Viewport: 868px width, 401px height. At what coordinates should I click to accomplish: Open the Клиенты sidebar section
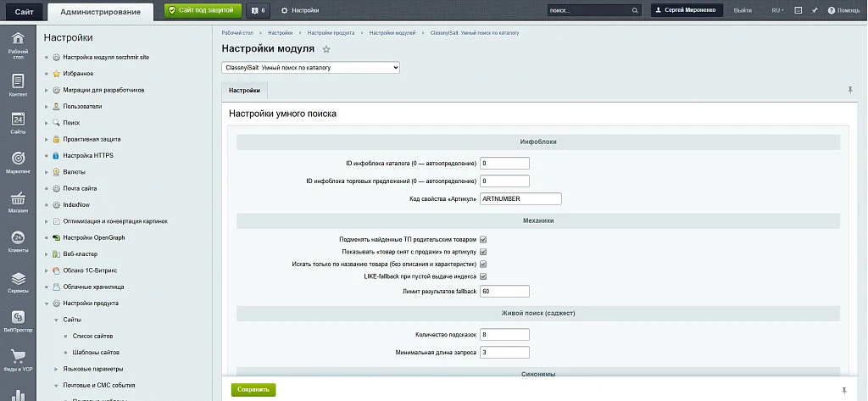coord(19,242)
